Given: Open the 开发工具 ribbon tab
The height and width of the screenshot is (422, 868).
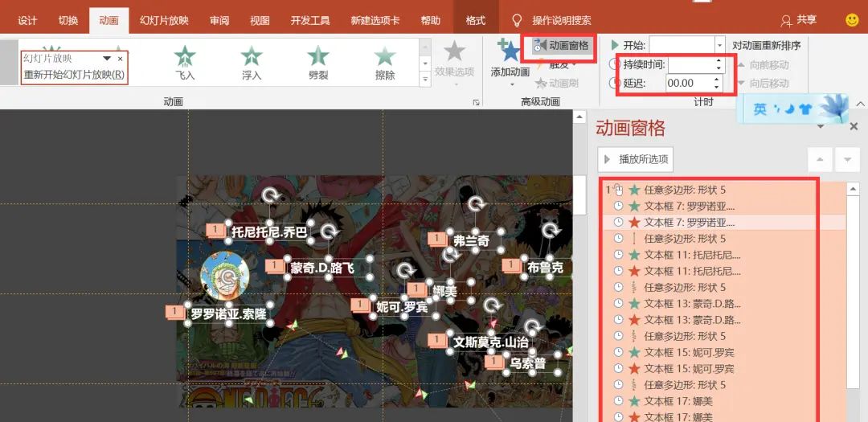Looking at the screenshot, I should click(310, 20).
